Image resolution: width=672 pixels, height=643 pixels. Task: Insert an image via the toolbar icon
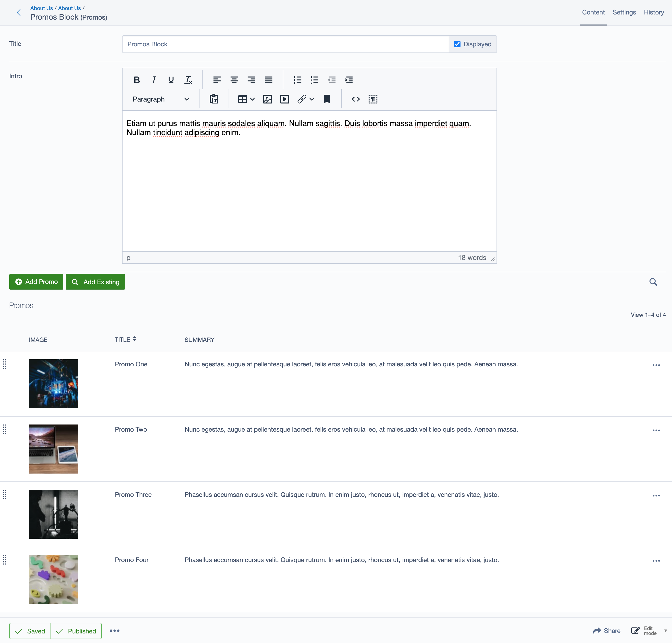tap(267, 99)
